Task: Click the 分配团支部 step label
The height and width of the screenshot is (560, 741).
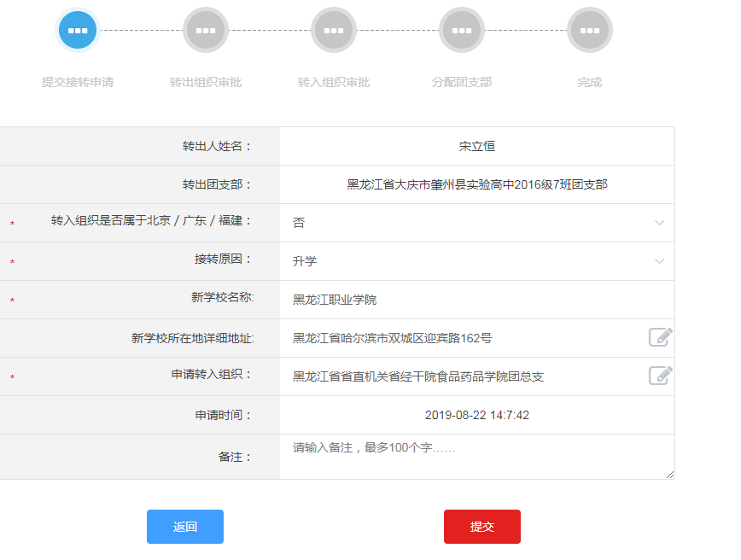Action: click(x=462, y=83)
